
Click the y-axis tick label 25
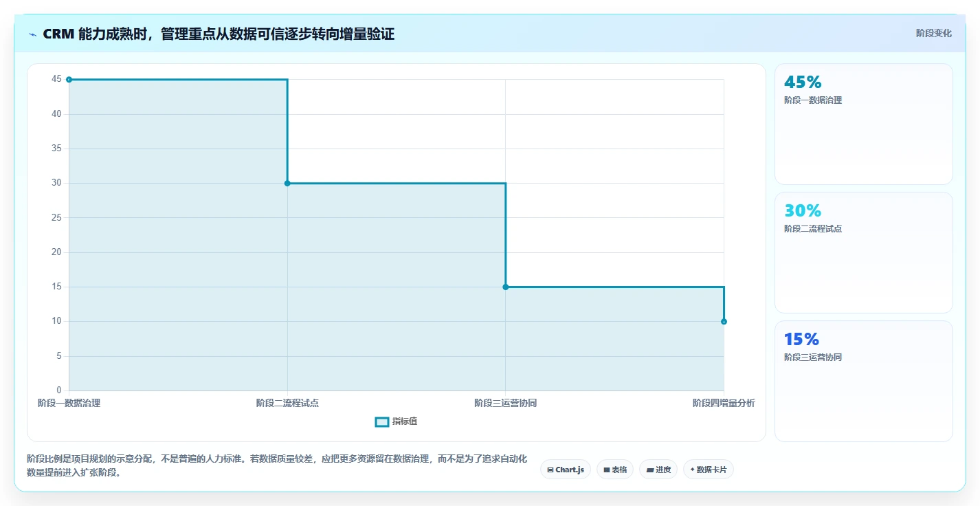point(56,218)
